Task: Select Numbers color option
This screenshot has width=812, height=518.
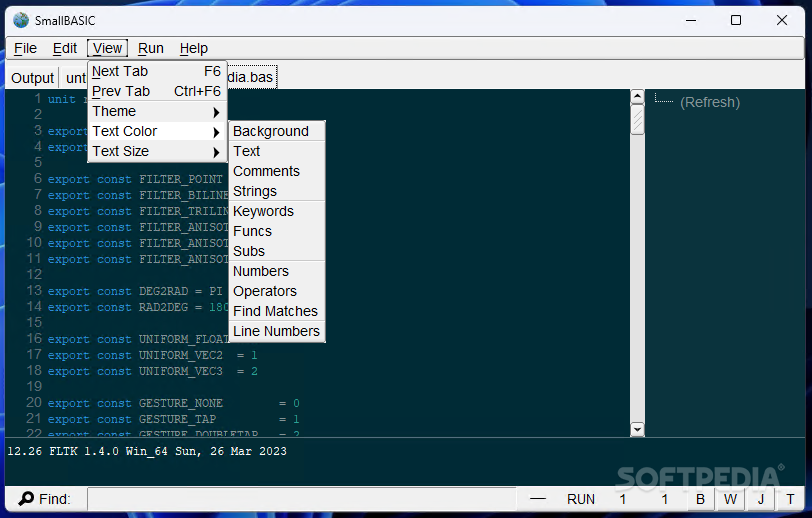Action: point(277,271)
